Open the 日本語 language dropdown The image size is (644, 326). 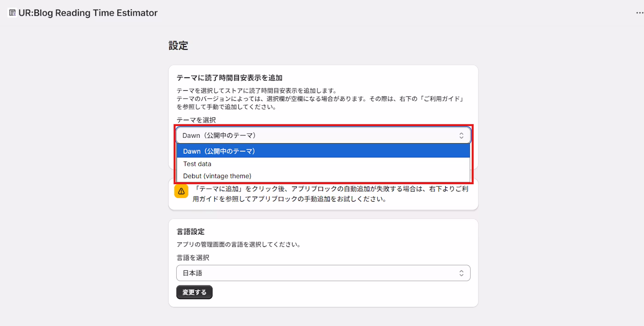323,273
